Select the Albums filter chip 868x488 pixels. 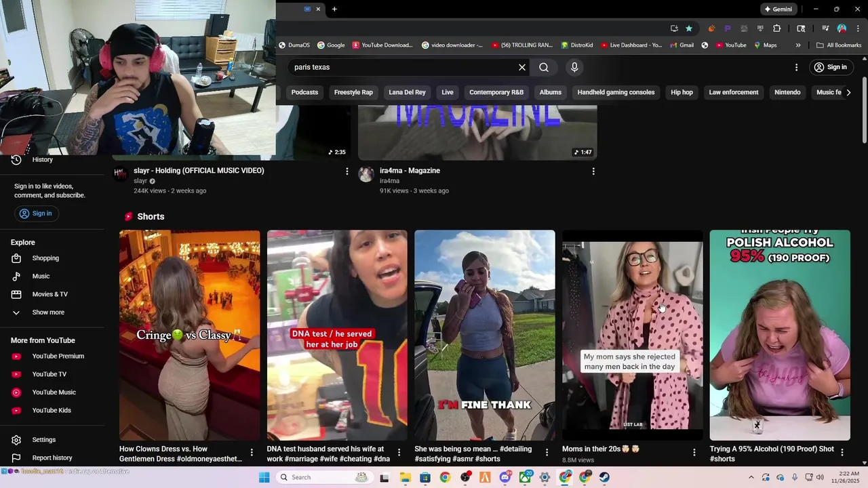tap(551, 92)
